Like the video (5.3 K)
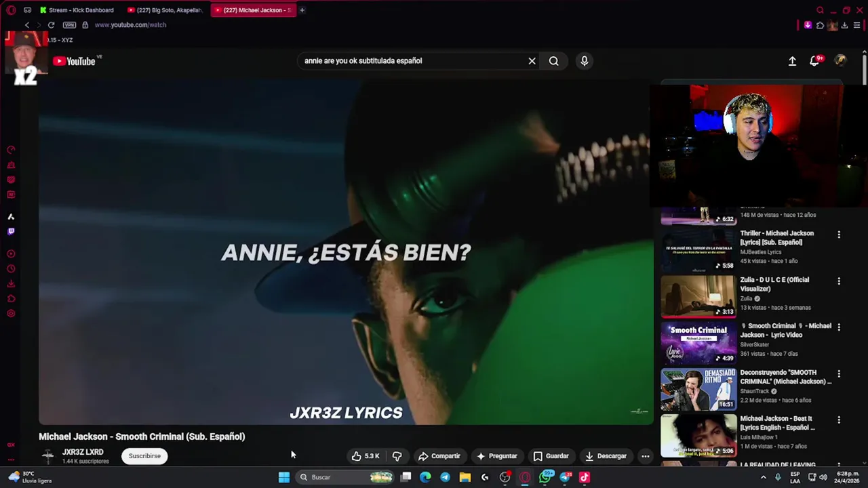Screen dimensions: 868x488 click(365, 456)
